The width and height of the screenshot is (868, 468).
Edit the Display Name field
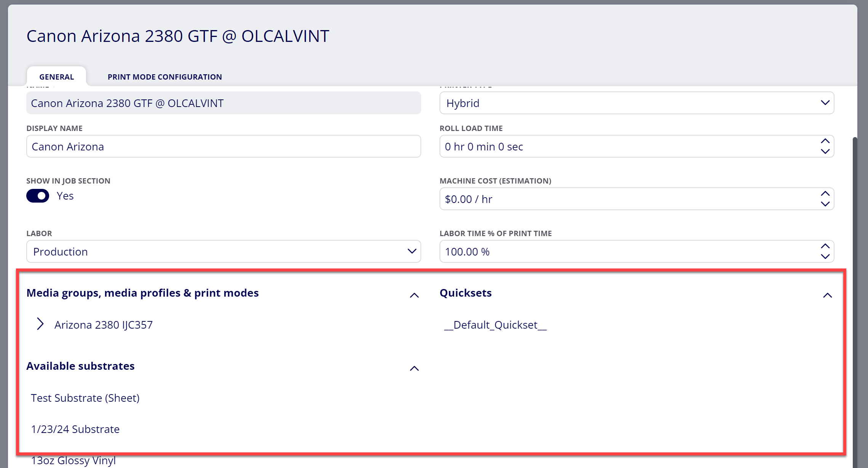pyautogui.click(x=224, y=146)
